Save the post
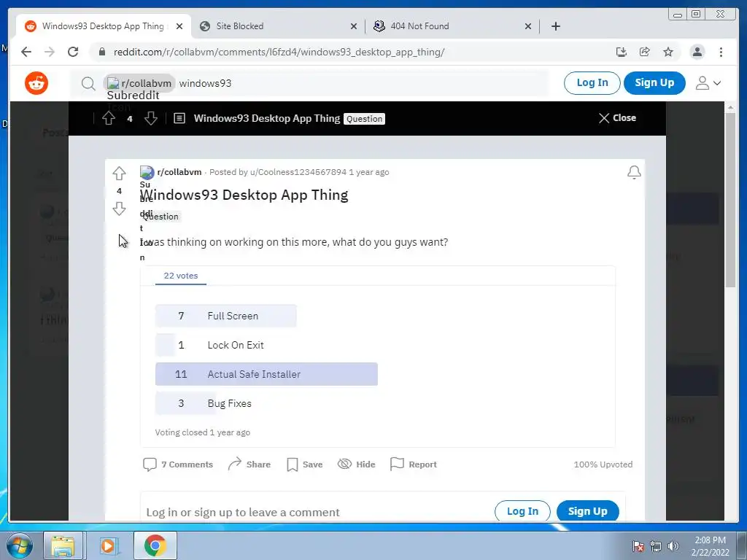This screenshot has height=560, width=747. (x=304, y=464)
